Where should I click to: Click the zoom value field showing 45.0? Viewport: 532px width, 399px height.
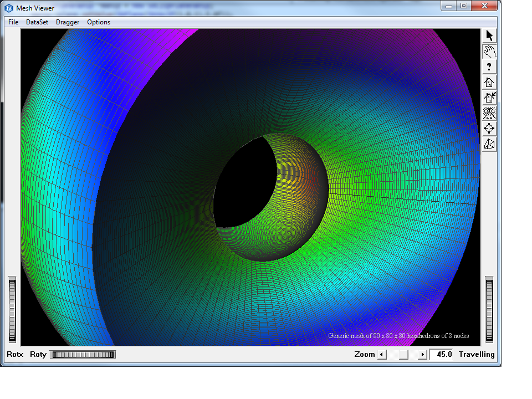442,355
